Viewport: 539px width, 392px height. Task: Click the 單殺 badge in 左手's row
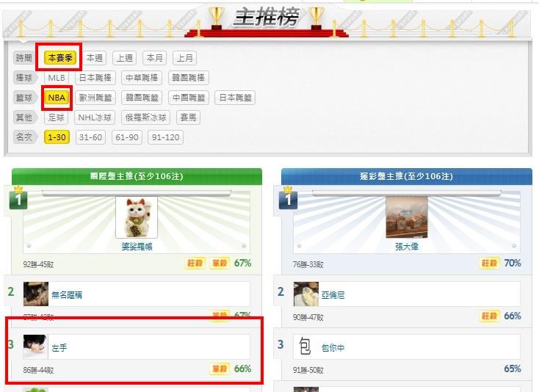(x=220, y=369)
